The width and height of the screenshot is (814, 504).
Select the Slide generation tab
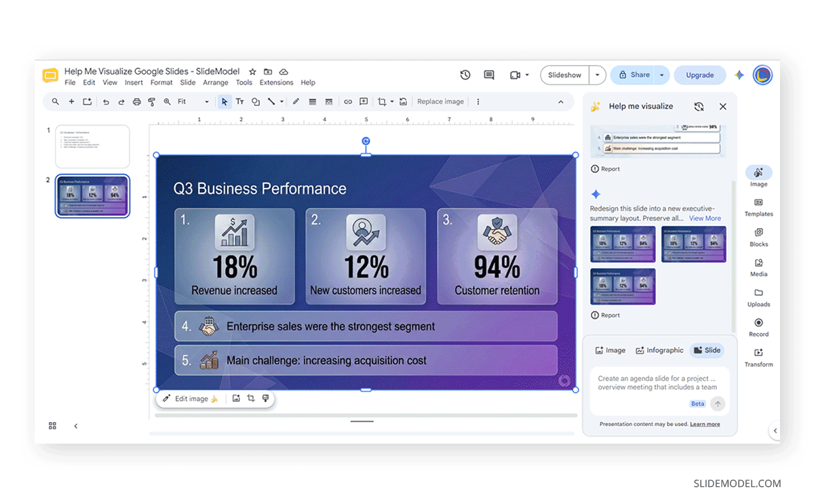707,351
